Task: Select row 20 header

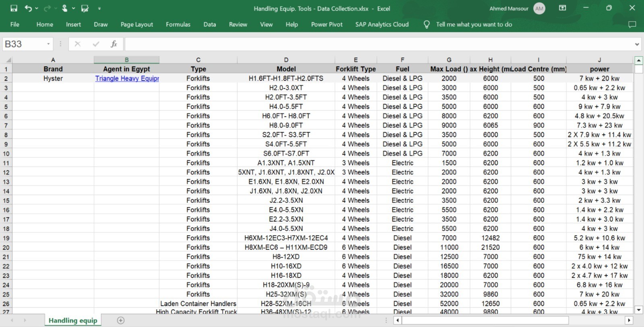Action: click(x=6, y=247)
